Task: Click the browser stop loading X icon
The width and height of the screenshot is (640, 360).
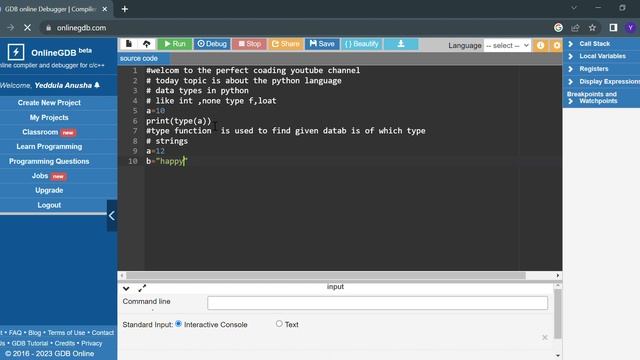Action: click(x=27, y=28)
